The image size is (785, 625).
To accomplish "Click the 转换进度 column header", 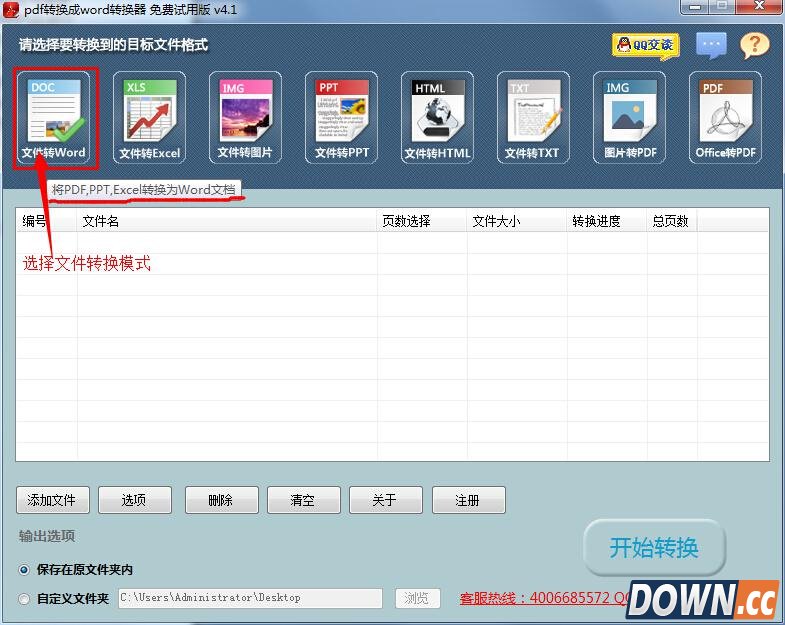I will pyautogui.click(x=607, y=221).
